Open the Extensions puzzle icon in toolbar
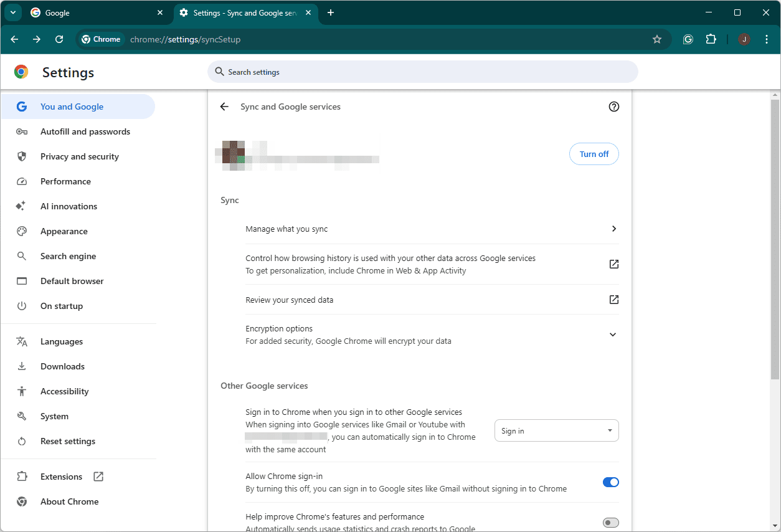 [711, 39]
